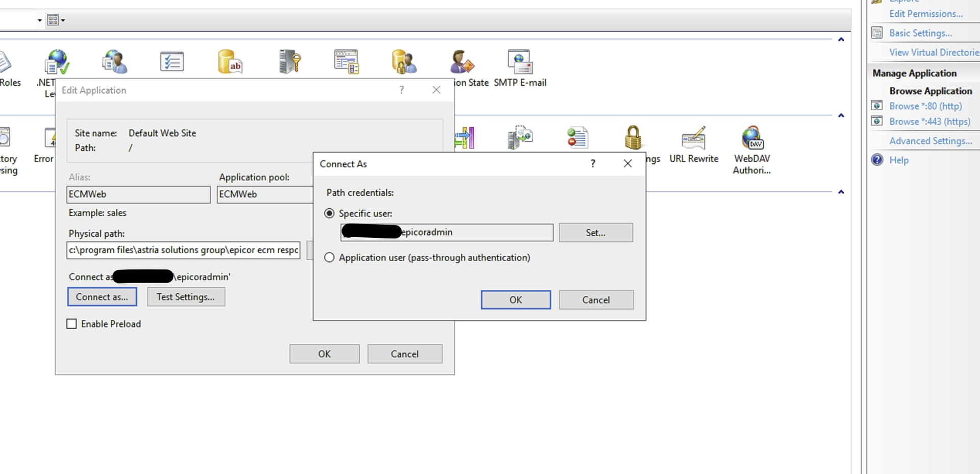
Task: Click Edit Permissions in the Actions pane
Action: pos(926,14)
